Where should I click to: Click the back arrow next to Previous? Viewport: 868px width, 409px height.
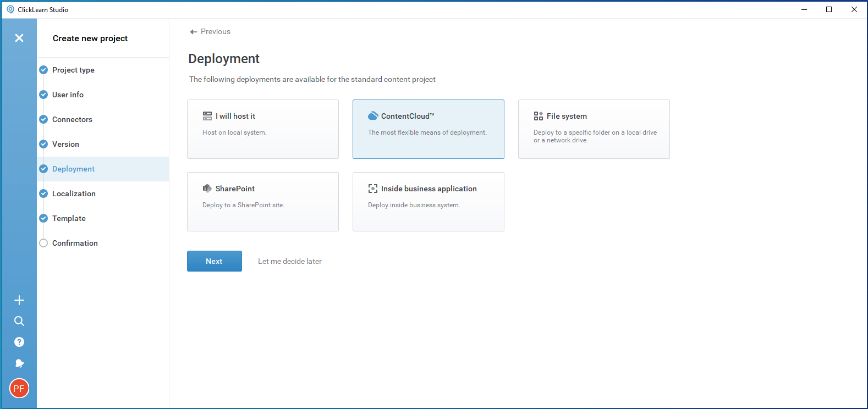(194, 32)
